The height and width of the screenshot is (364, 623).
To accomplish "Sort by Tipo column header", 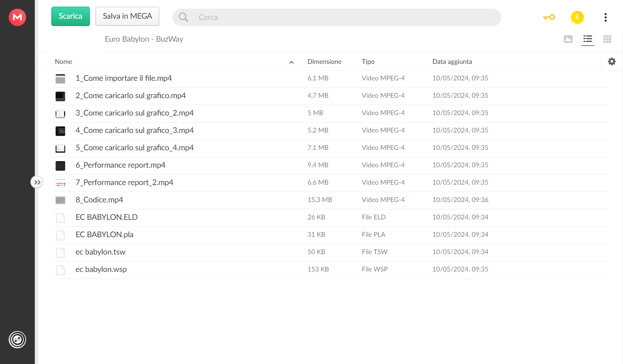I will click(x=368, y=62).
